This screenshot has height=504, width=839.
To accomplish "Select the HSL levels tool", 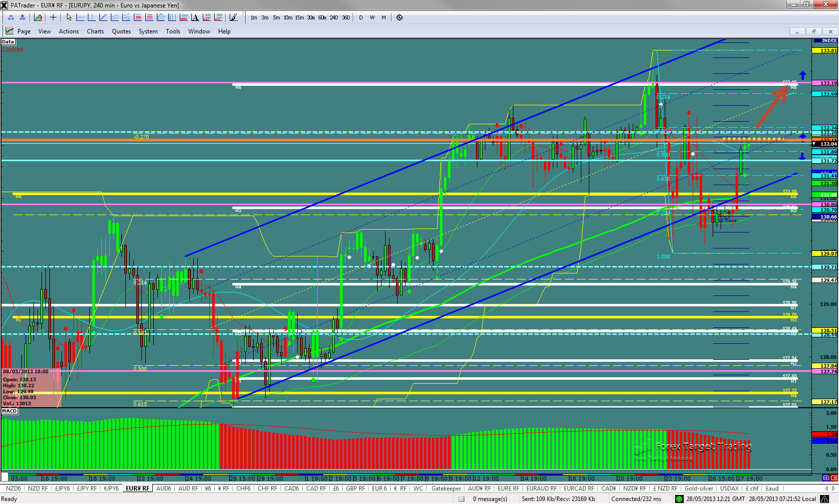I will pyautogui.click(x=218, y=17).
